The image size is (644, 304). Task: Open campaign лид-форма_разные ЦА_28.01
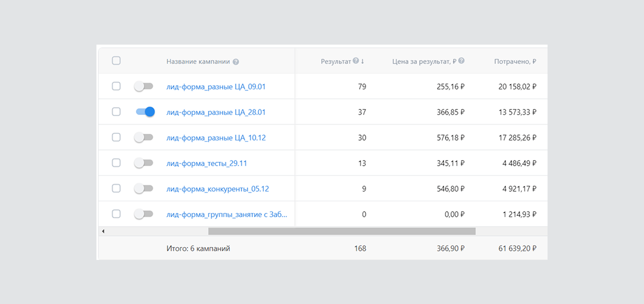216,112
